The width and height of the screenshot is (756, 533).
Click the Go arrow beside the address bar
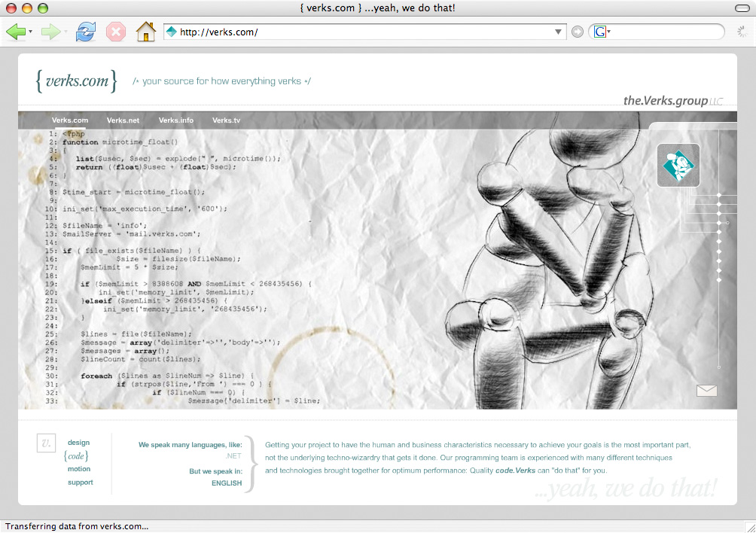coord(577,32)
